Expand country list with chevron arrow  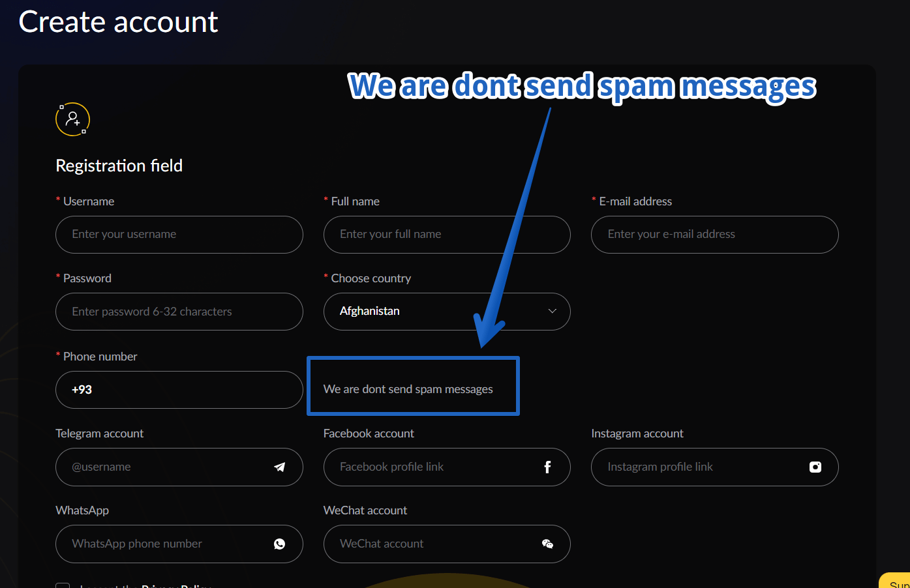553,311
